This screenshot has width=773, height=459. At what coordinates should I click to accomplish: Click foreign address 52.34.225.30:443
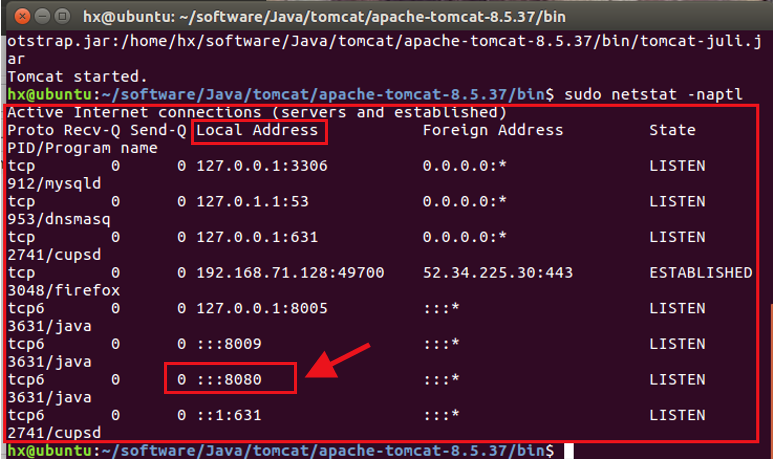pyautogui.click(x=498, y=273)
